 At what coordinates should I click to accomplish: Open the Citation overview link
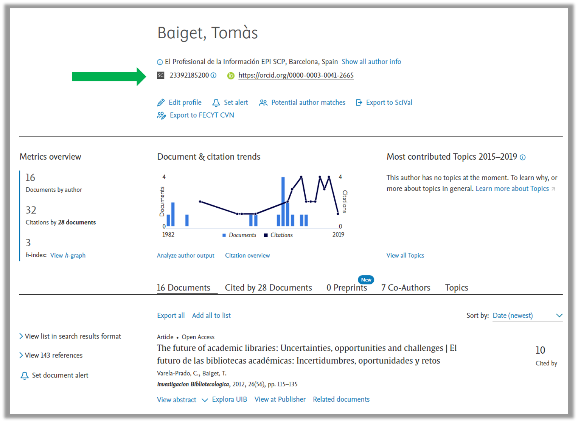click(247, 255)
